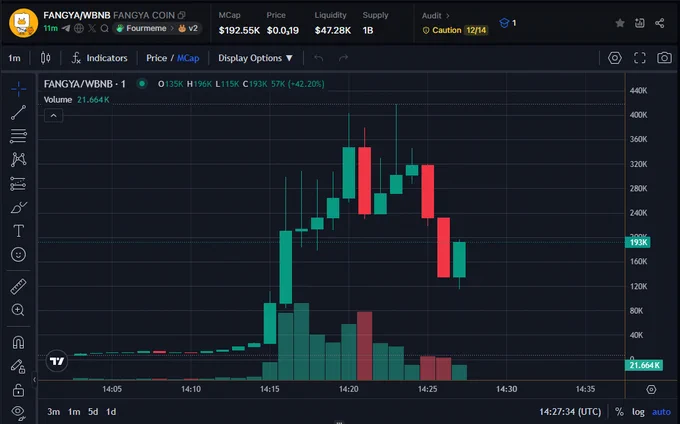Click the Supply 1B value

tap(368, 30)
